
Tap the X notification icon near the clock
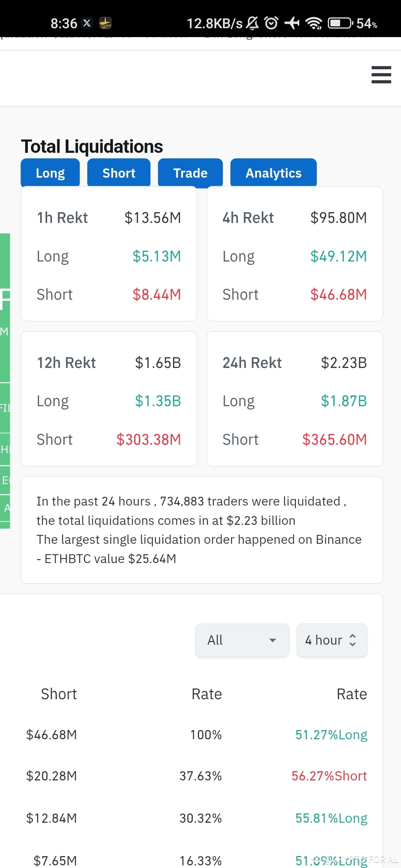(x=87, y=23)
